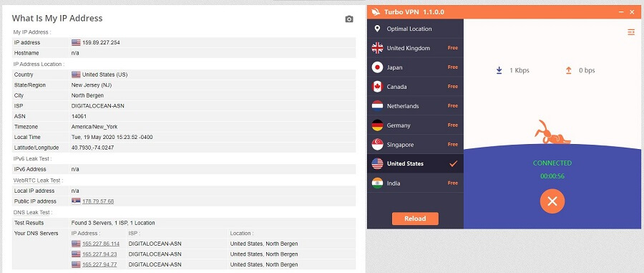Click the New Jersey (NJ) value
The width and height of the screenshot is (644, 273).
[x=92, y=85]
